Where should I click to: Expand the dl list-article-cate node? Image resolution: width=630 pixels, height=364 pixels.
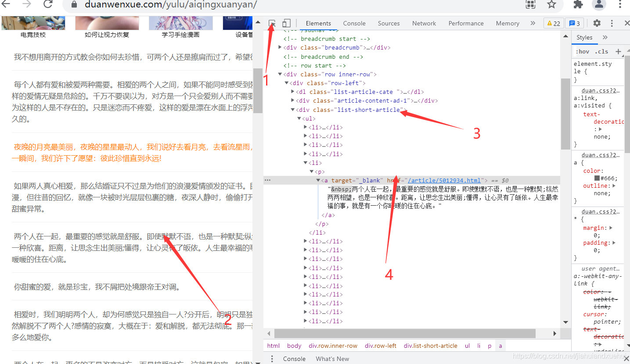tap(293, 92)
